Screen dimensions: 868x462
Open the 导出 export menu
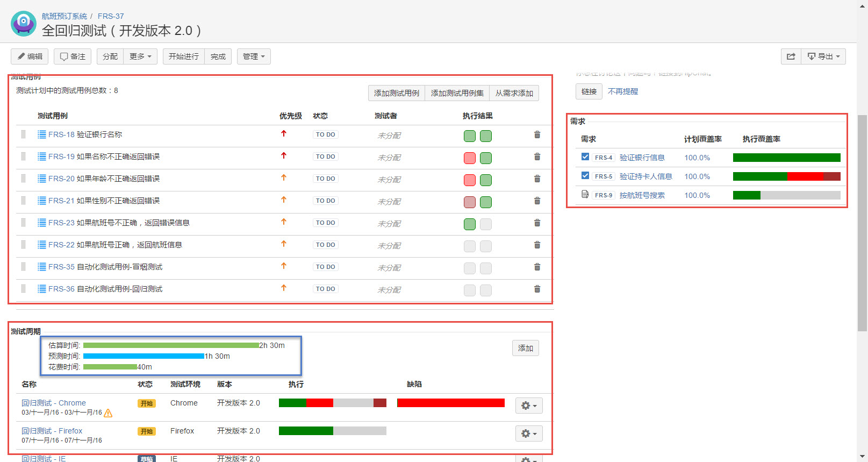coord(823,56)
